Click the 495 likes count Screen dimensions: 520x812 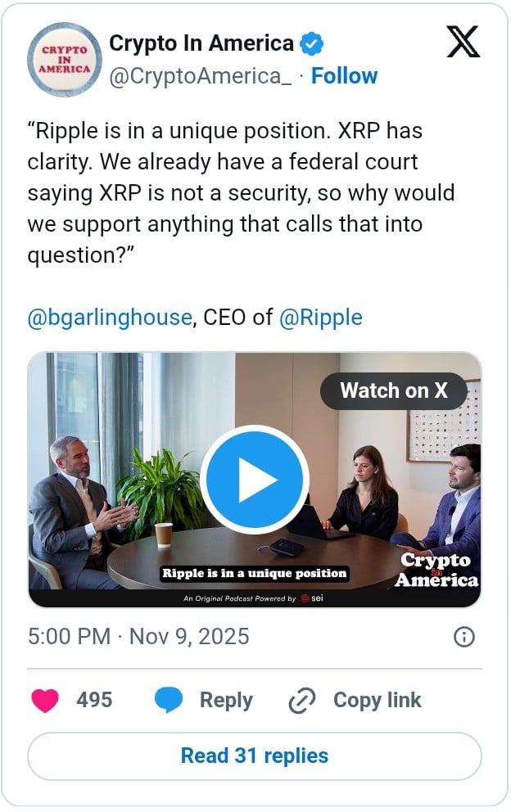coord(95,701)
